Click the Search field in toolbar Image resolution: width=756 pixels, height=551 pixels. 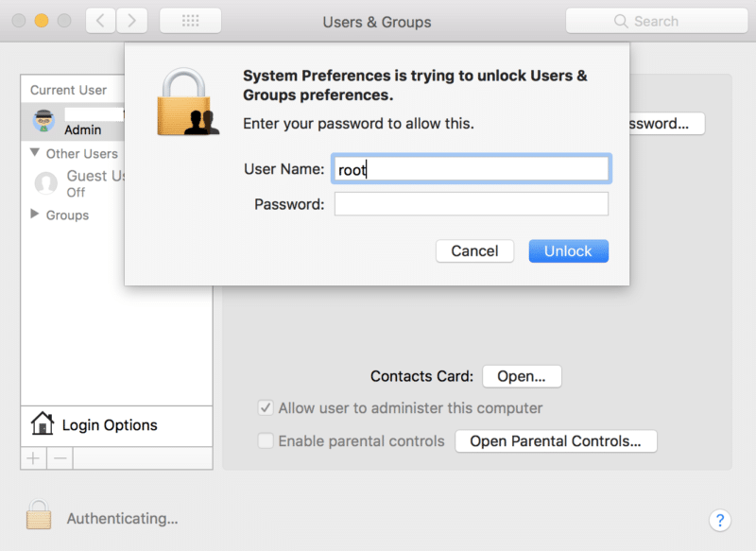(x=657, y=21)
